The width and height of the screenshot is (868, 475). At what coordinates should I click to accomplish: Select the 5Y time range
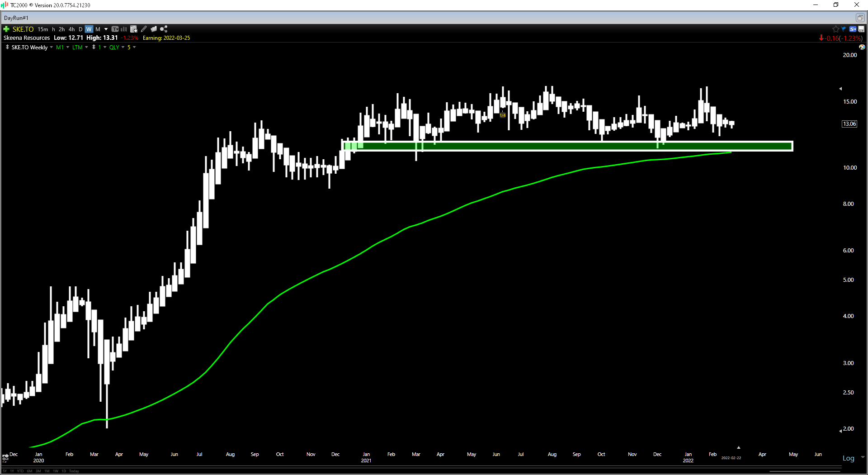pos(5,471)
